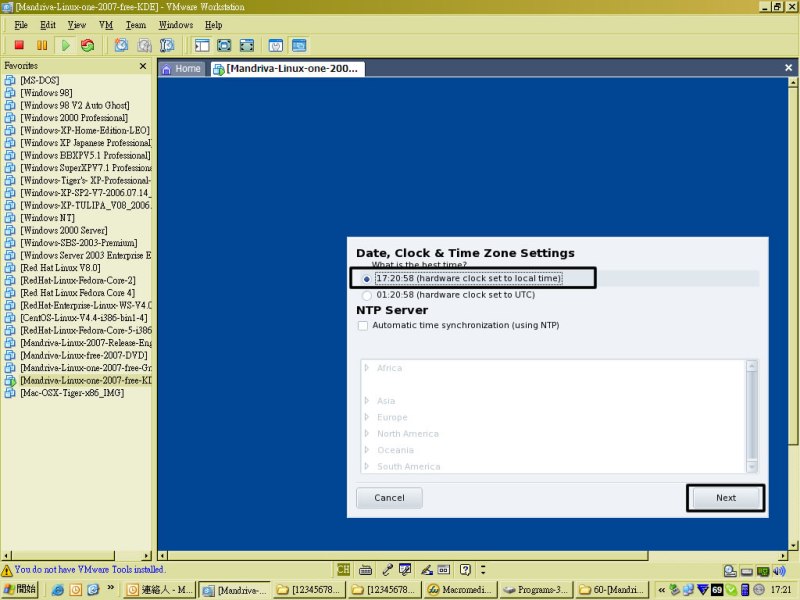Click the time zone list vertical scrollbar
This screenshot has height=600, width=800.
click(x=752, y=416)
